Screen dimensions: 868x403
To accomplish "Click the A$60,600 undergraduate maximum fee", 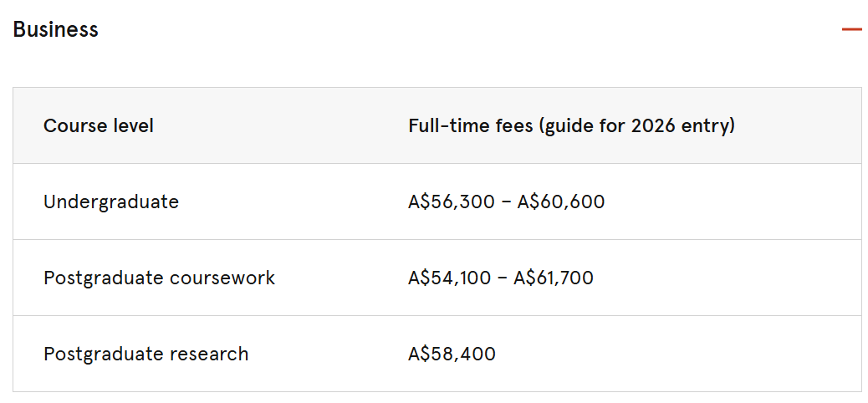I will click(x=561, y=201).
